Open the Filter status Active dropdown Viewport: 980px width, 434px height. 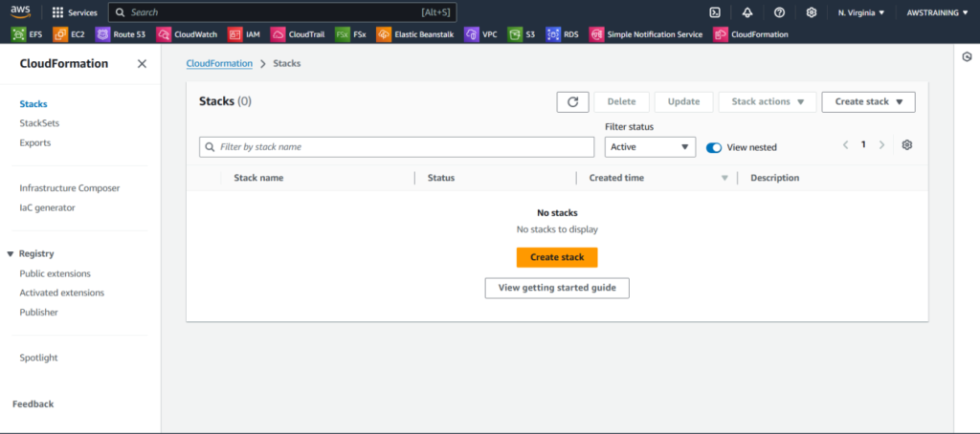pos(650,147)
